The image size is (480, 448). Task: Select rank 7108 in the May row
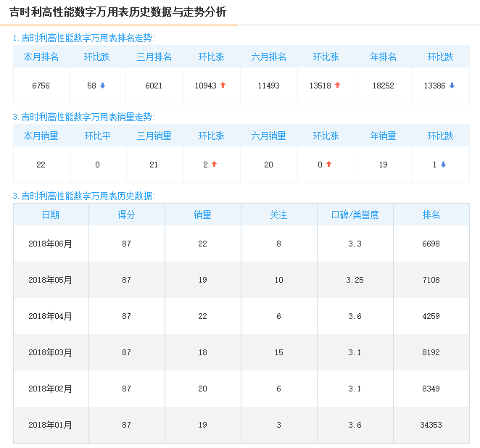431,280
